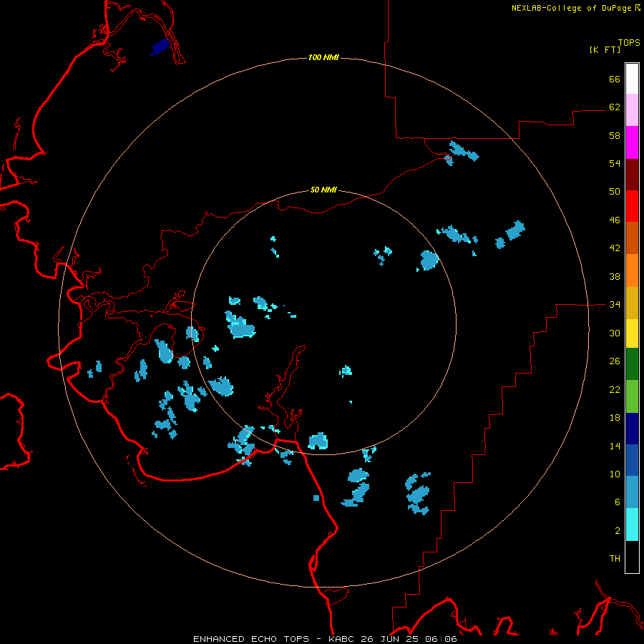
Task: Click the gold legend swatch
Action: tap(632, 303)
